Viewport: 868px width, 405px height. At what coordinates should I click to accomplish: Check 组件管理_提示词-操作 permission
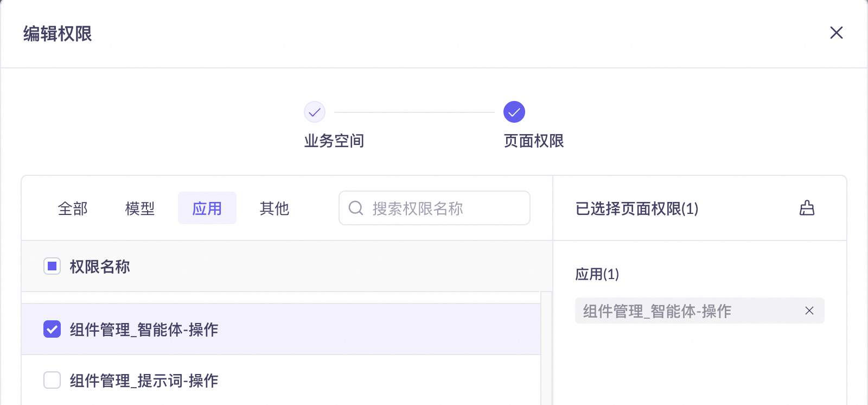tap(52, 381)
